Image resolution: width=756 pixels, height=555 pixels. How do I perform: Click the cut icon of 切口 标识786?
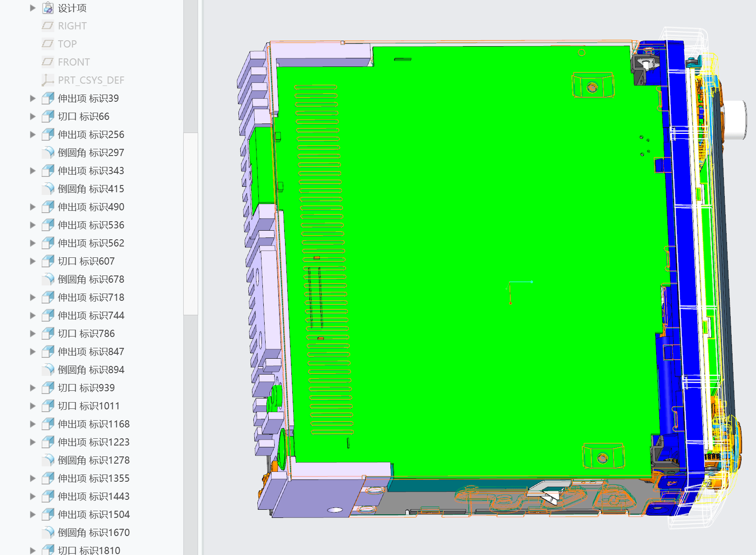[48, 333]
